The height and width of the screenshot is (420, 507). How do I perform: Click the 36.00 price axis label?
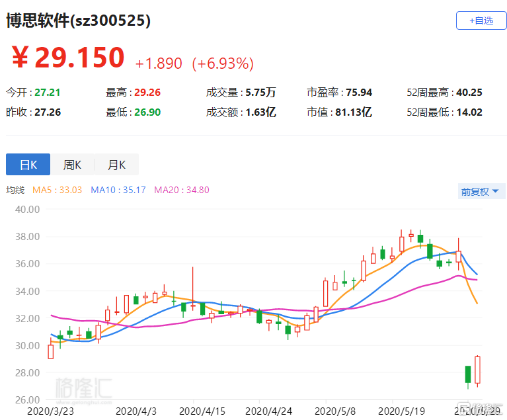(x=28, y=264)
